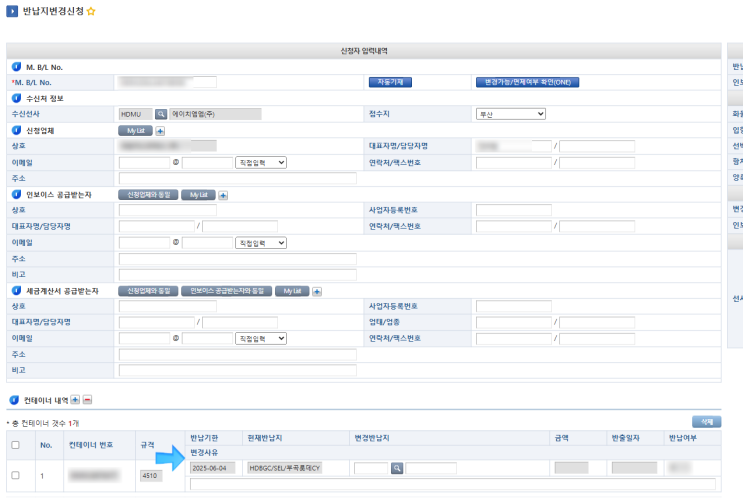
Task: Click the 4510 규격 value
Action: 151,476
